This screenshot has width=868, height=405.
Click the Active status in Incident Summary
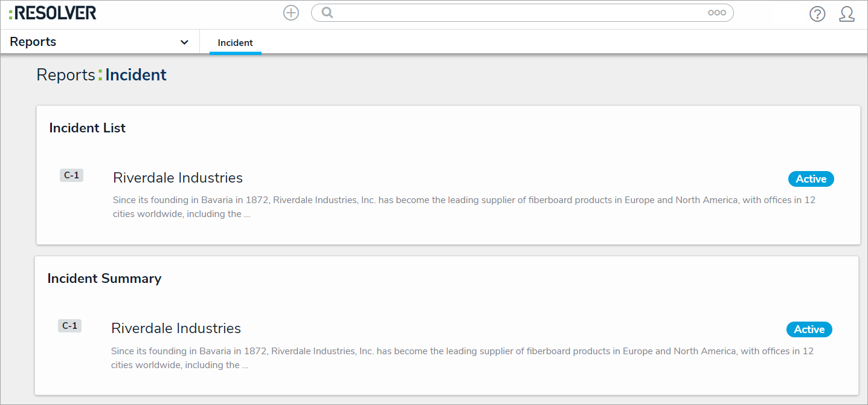809,329
